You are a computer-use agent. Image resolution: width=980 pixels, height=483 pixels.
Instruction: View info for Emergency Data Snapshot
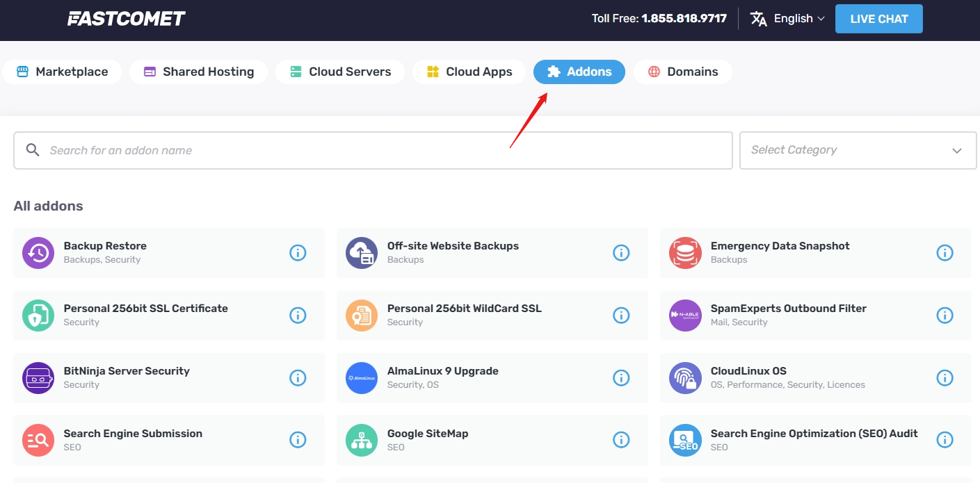point(945,253)
